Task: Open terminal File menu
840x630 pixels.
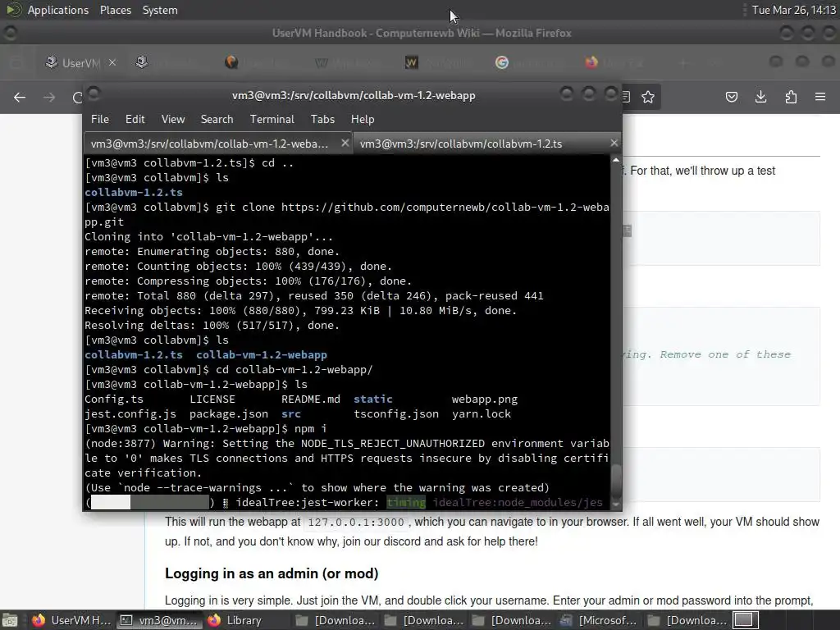Action: pyautogui.click(x=99, y=119)
